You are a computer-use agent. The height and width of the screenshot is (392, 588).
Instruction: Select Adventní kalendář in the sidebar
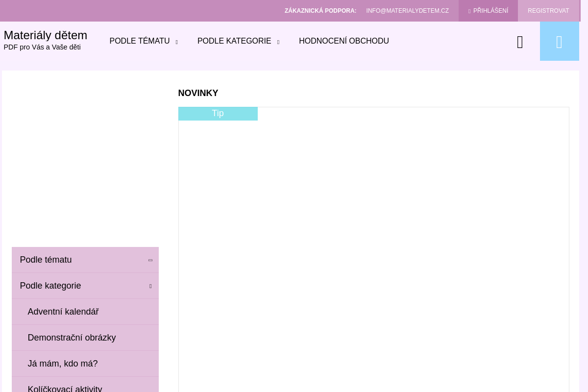63,312
